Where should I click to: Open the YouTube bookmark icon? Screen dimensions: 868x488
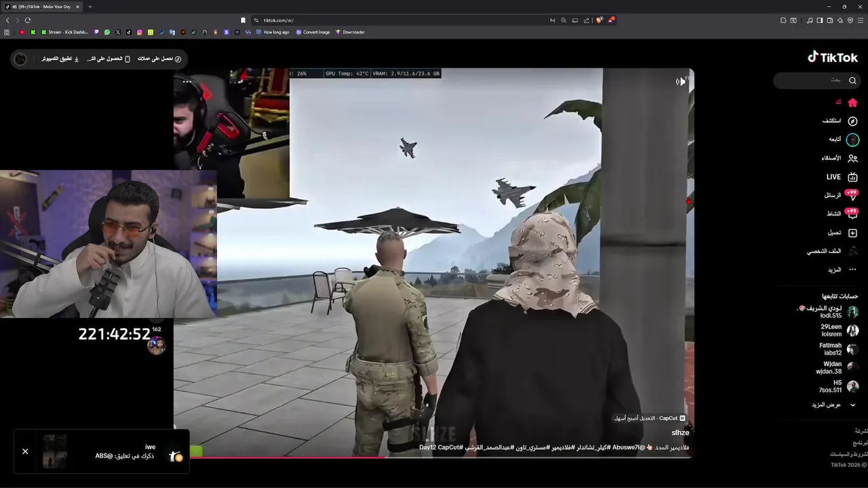point(22,32)
